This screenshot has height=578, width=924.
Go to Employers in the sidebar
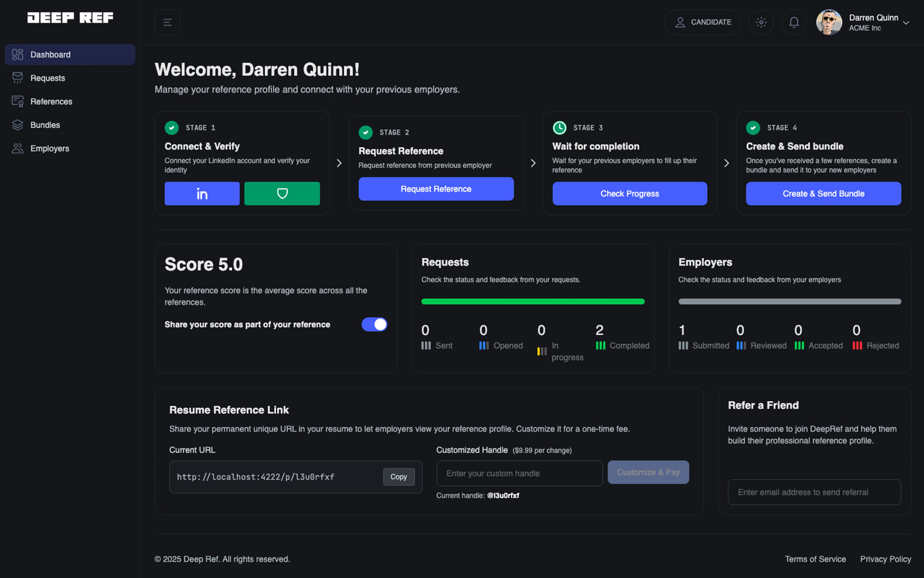pyautogui.click(x=50, y=148)
